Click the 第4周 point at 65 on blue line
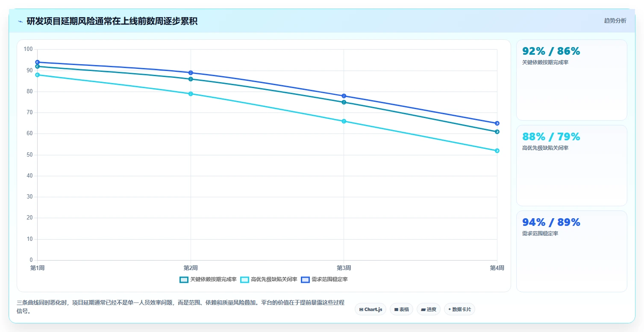This screenshot has width=644, height=332. point(497,123)
